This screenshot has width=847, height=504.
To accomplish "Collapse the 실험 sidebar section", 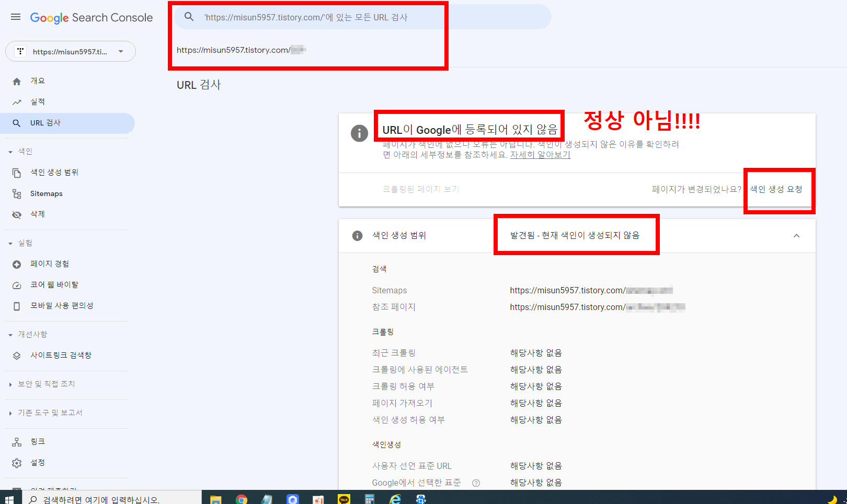I will pos(20,243).
